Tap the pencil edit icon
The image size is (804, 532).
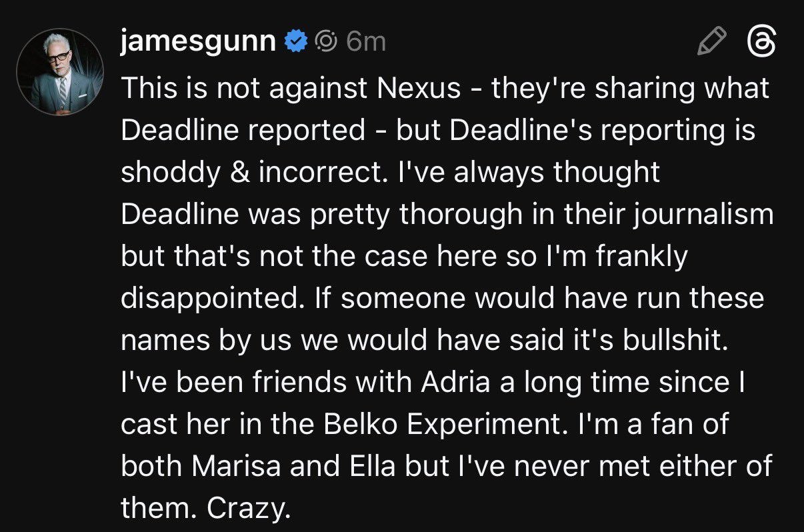(711, 43)
